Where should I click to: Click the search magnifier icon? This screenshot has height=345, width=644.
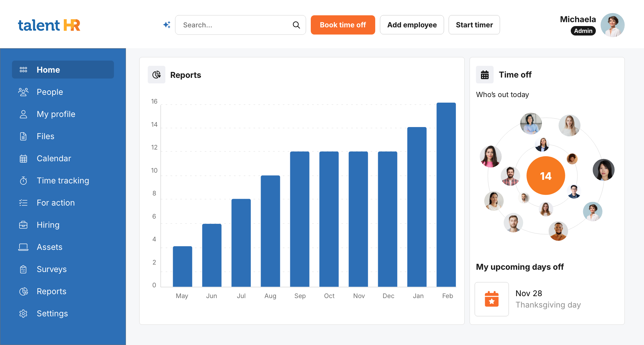click(296, 25)
